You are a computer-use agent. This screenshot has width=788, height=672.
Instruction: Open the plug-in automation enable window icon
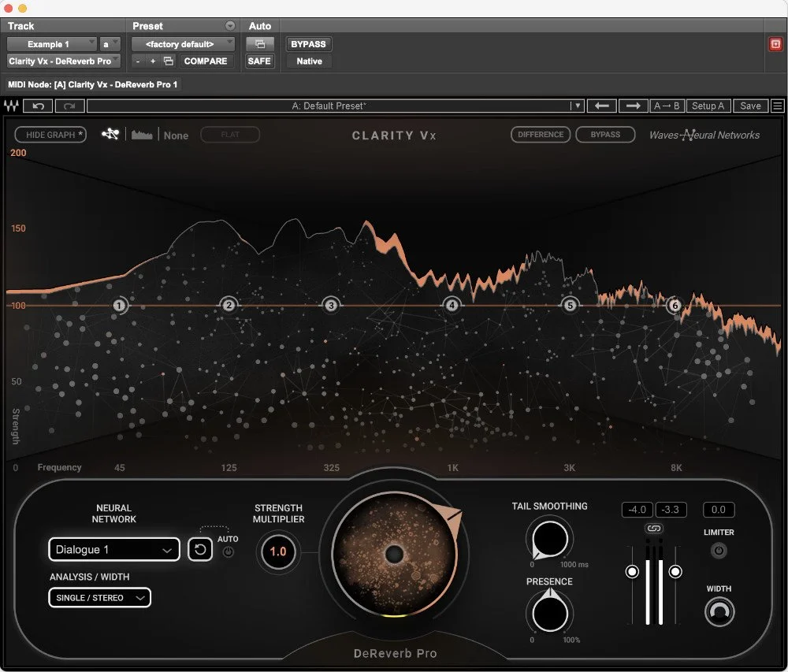click(260, 44)
